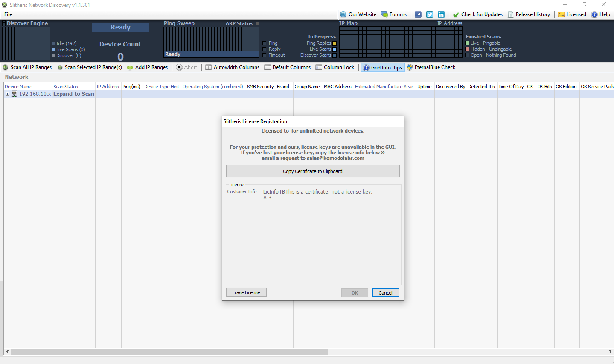Sort by Scan Status column
This screenshot has width=614, height=364.
[74, 87]
